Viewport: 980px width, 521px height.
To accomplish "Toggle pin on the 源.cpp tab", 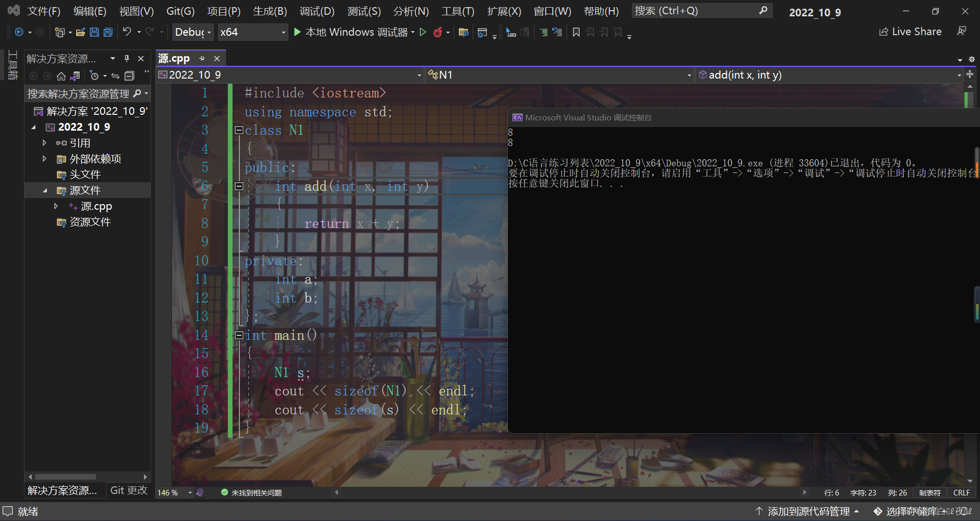I will pyautogui.click(x=202, y=59).
